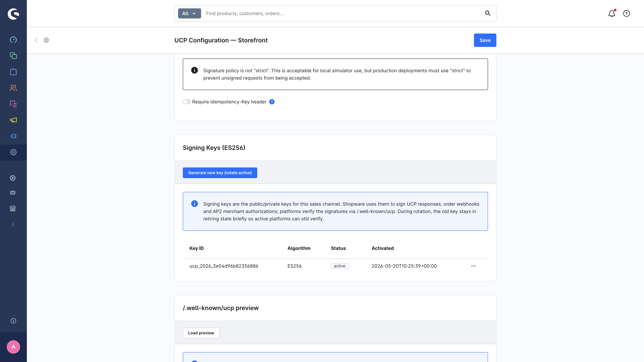Open the Orders shopping bag icon
This screenshot has width=644, height=362.
[x=13, y=72]
